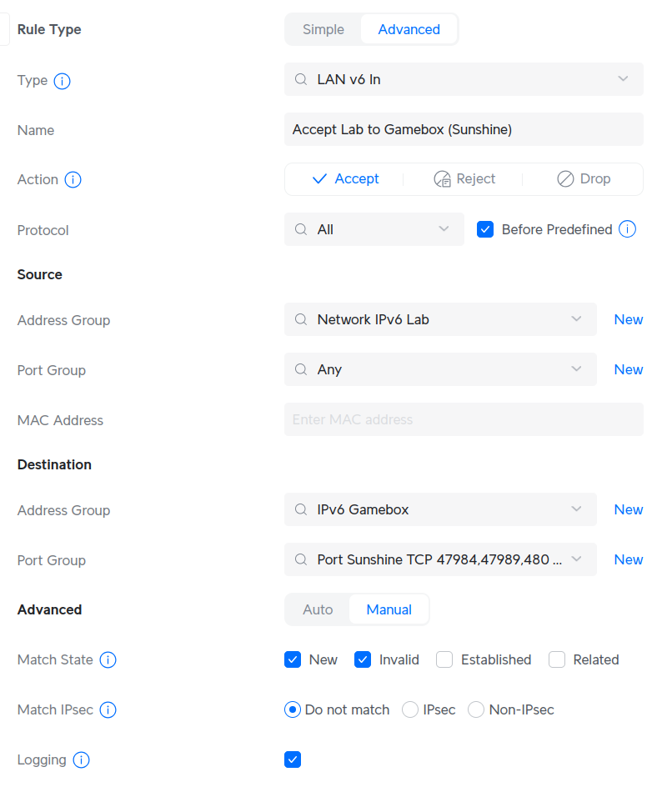Uncheck the Invalid match state checkbox
Screen dimensions: 672x792
[363, 659]
